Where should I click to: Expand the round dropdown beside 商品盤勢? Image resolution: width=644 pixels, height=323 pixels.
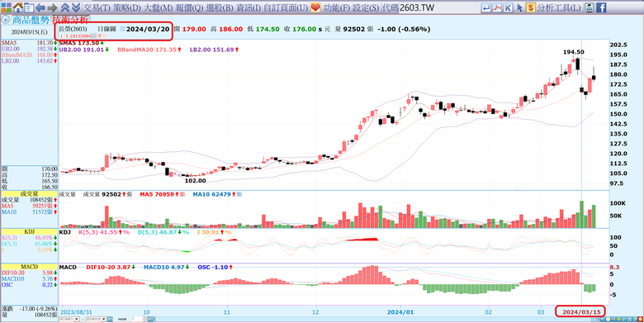5,19
